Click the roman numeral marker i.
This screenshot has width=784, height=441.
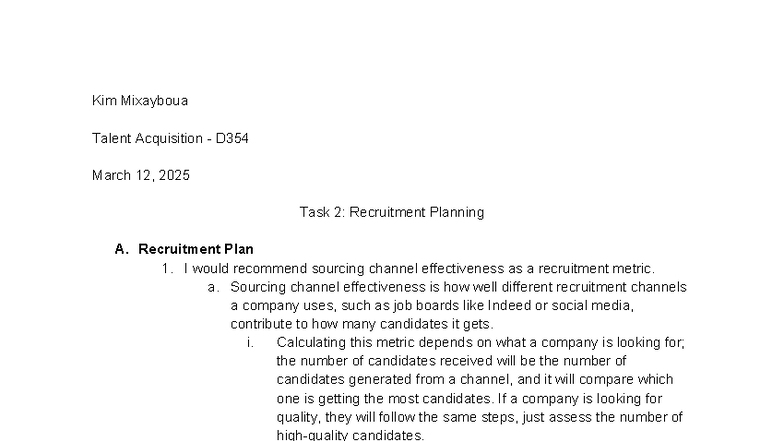click(x=250, y=342)
